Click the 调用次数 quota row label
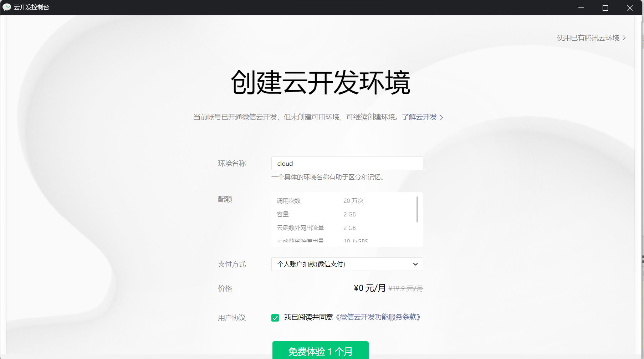 [288, 201]
